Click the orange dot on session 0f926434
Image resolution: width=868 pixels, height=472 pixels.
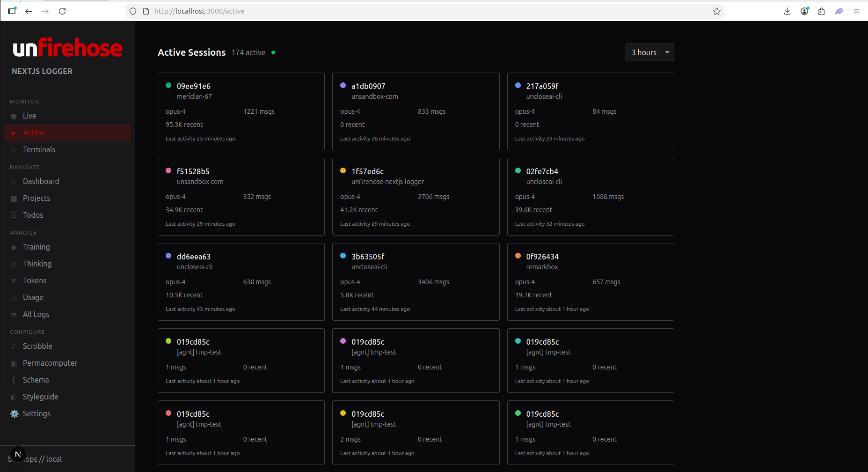518,256
